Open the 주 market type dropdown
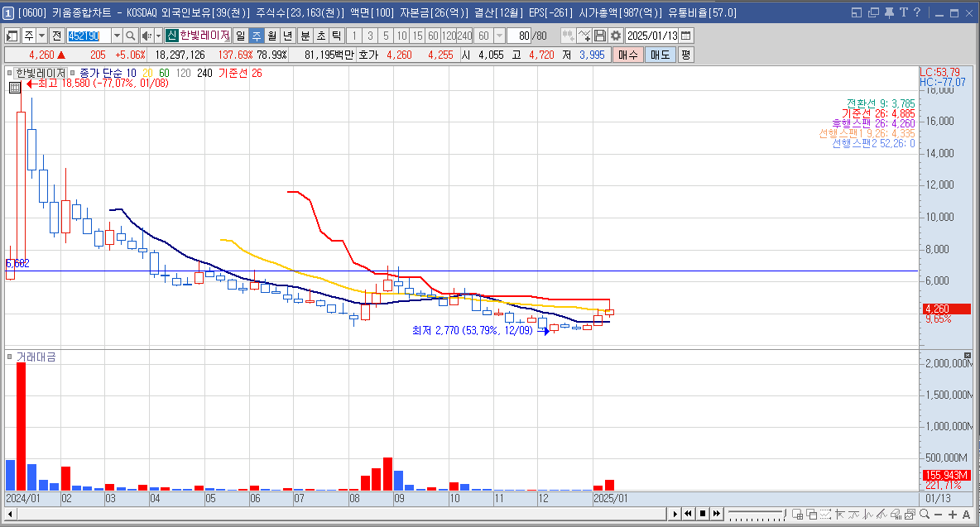 pyautogui.click(x=41, y=36)
